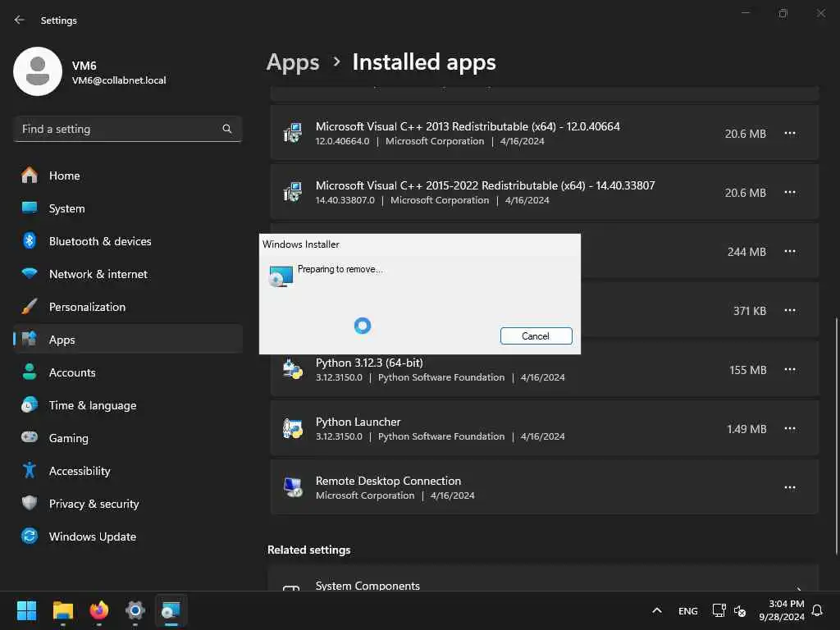Open more options for Python Launcher
The height and width of the screenshot is (630, 840).
(790, 428)
